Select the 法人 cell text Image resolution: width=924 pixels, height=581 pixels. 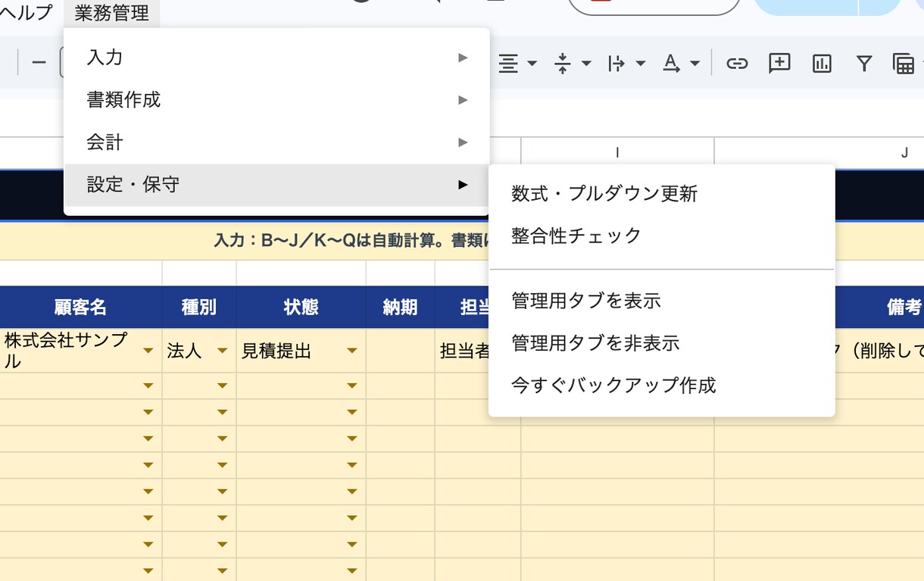[x=186, y=351]
